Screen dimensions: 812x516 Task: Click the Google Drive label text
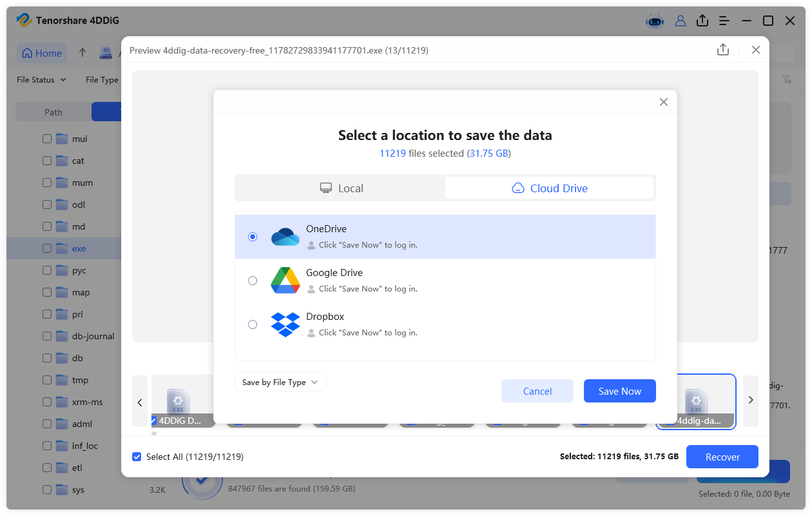(334, 273)
